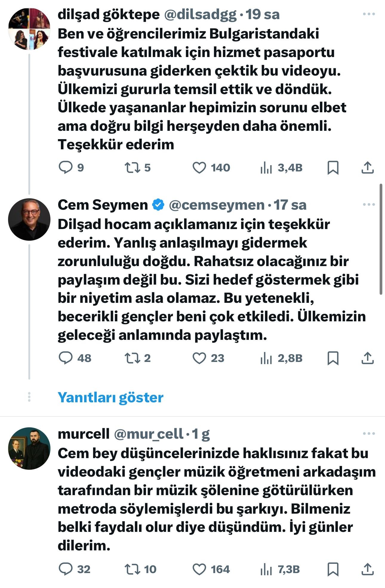
Task: Click the vertical scrollbar on the right
Action: (x=381, y=239)
